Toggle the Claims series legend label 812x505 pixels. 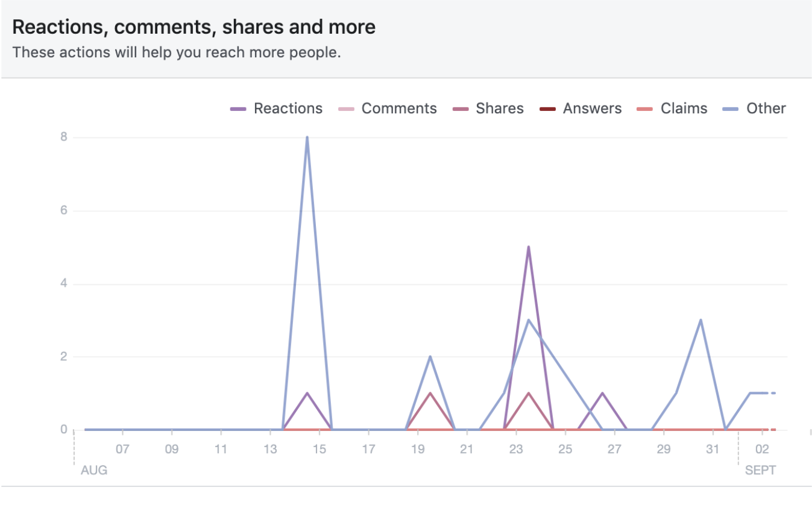pyautogui.click(x=684, y=108)
